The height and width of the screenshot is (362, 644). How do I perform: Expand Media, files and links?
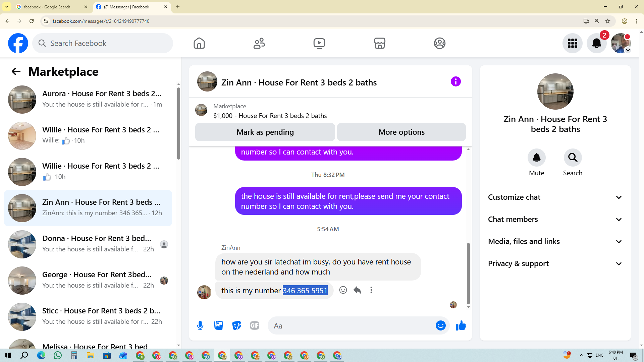click(555, 241)
